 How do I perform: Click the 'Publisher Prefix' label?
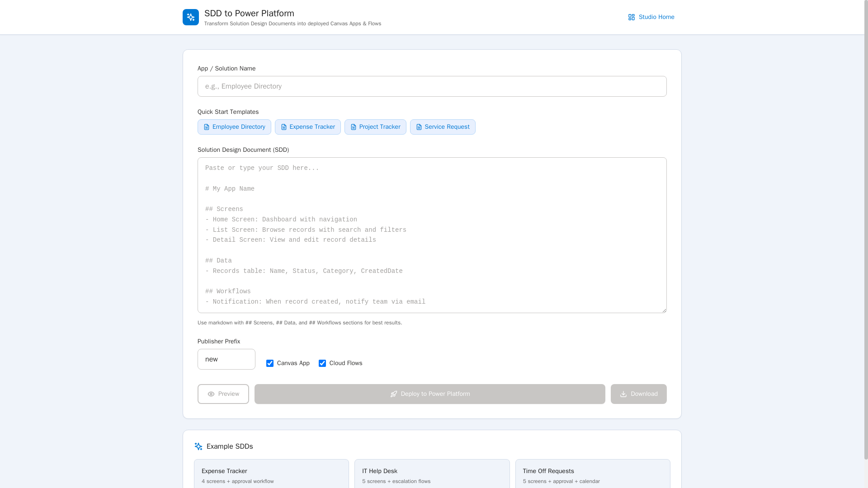click(x=219, y=342)
